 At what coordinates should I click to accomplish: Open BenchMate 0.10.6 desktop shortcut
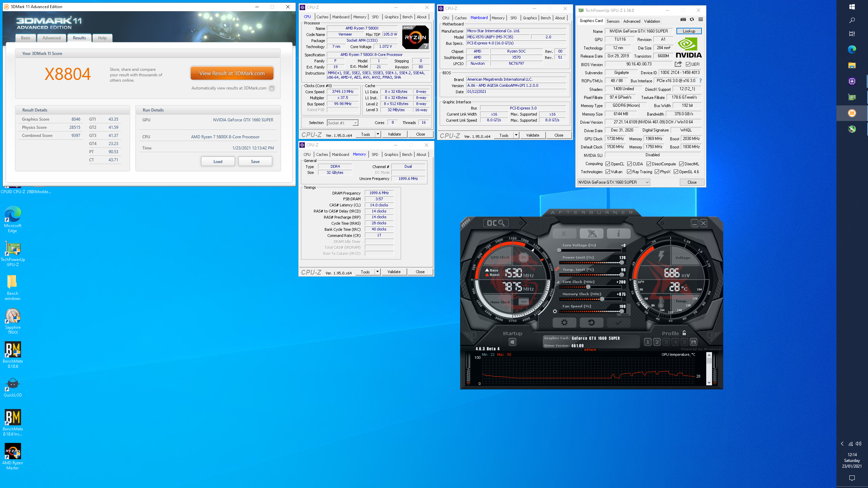click(13, 355)
